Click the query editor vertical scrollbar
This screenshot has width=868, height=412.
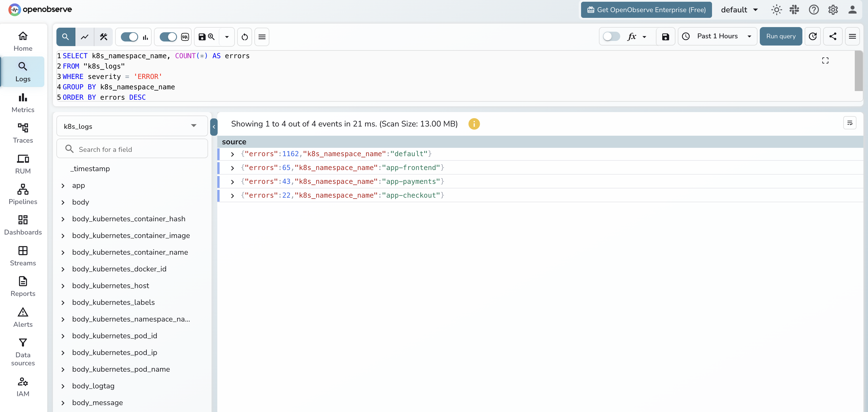click(858, 71)
